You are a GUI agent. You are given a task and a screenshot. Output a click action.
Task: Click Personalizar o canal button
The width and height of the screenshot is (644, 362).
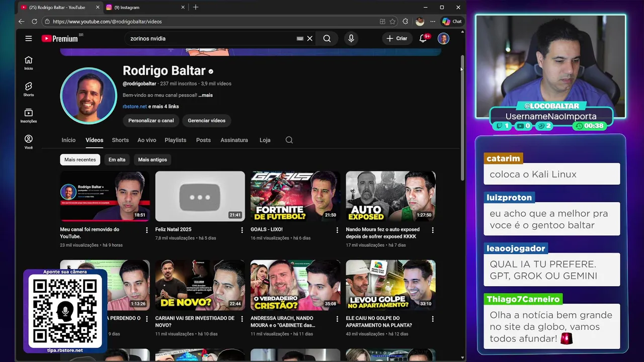151,121
